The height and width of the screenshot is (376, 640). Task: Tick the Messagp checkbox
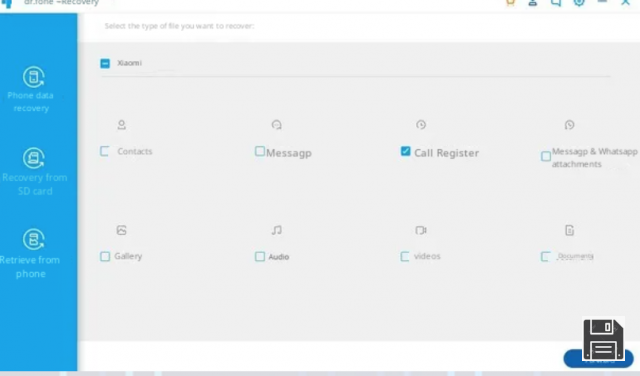pos(260,151)
